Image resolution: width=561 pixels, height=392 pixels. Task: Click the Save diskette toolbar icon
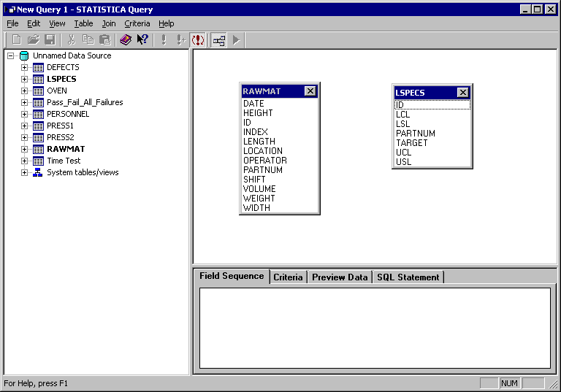[50, 40]
